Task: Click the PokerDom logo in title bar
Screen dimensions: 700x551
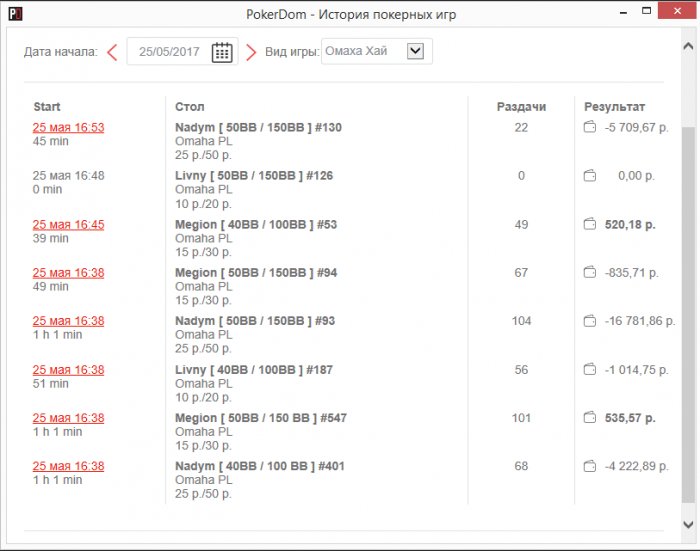Action: point(15,14)
